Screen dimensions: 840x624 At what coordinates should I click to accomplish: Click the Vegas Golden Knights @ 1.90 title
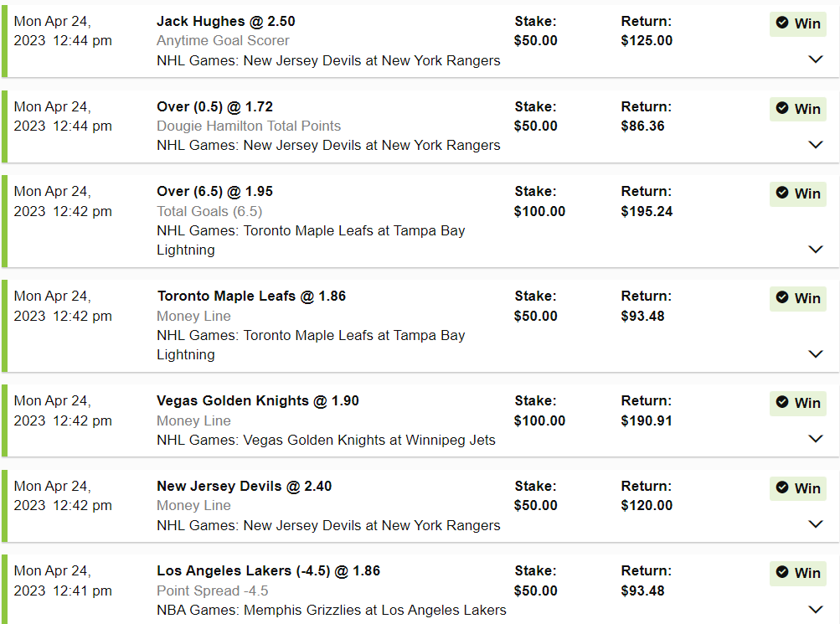(x=258, y=400)
